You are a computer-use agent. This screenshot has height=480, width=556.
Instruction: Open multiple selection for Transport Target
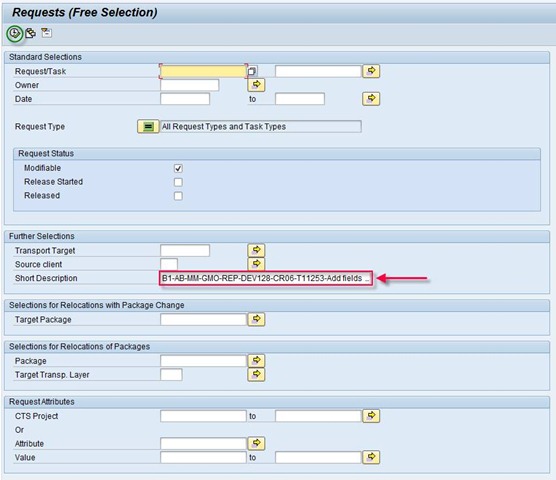[x=256, y=250]
